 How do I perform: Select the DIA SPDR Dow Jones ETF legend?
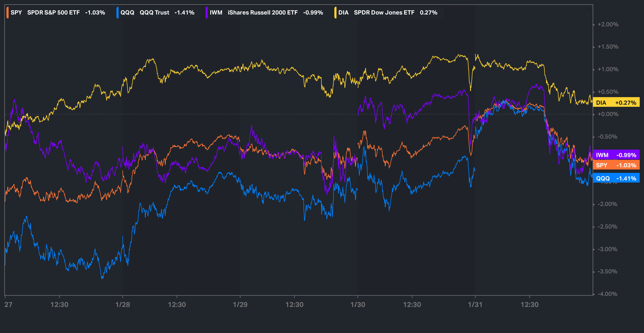(388, 13)
